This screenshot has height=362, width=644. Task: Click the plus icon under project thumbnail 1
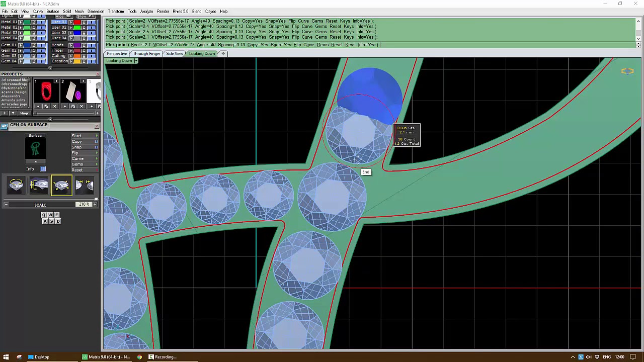(x=38, y=106)
